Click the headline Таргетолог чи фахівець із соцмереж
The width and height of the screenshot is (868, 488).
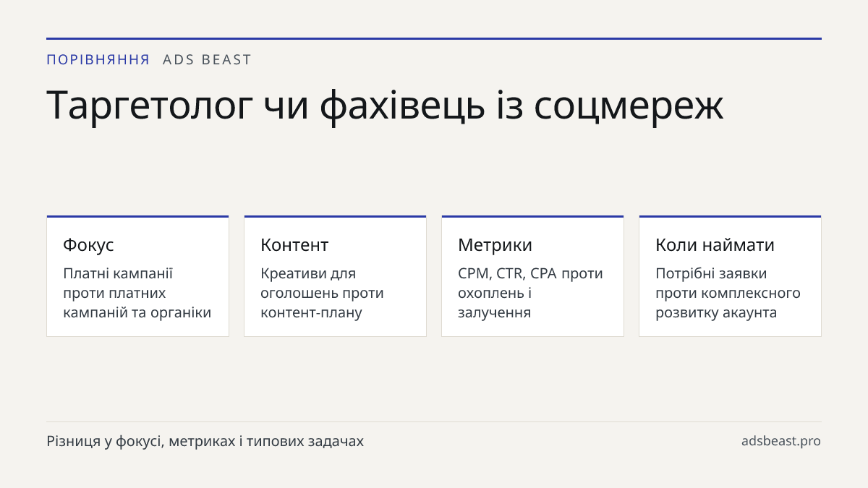pos(385,105)
